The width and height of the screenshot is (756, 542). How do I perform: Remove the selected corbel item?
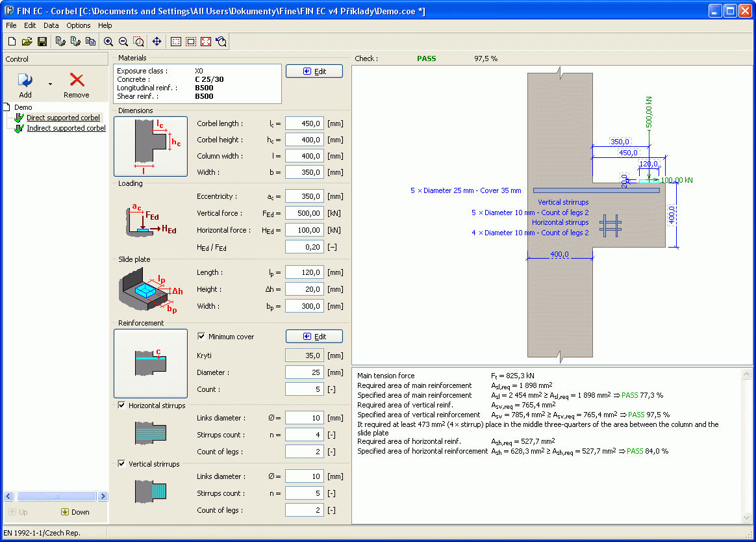[75, 83]
